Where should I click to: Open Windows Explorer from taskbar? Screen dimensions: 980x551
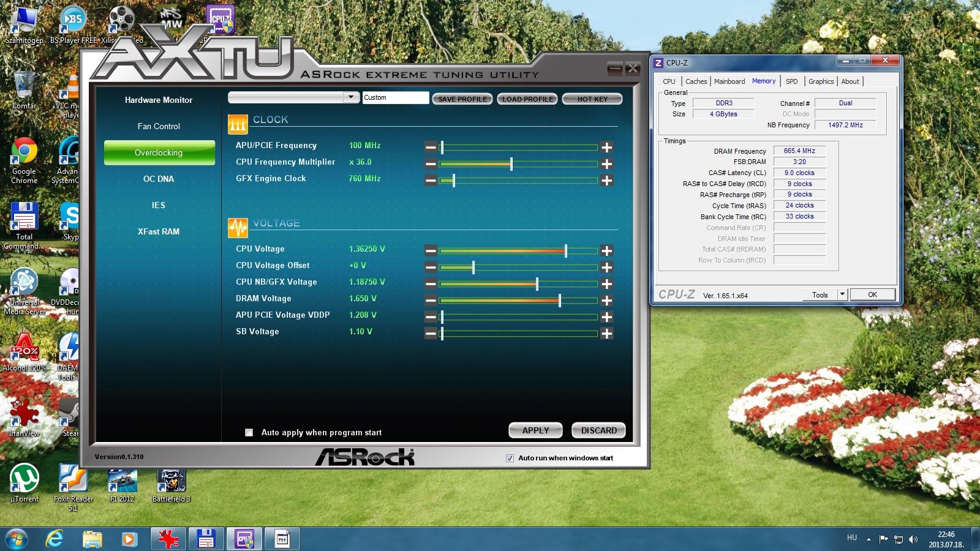coord(92,539)
